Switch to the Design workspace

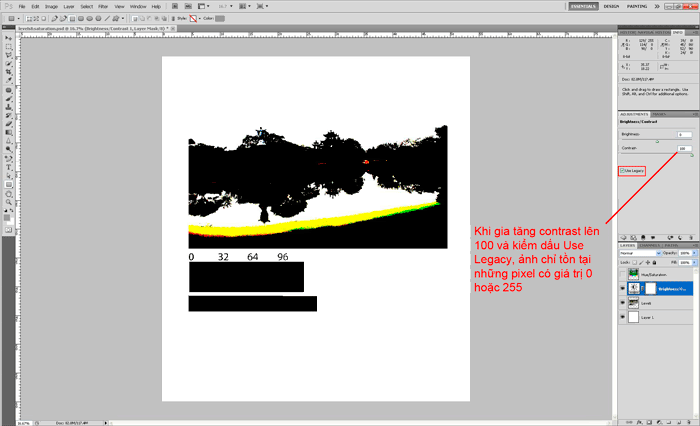tap(611, 6)
